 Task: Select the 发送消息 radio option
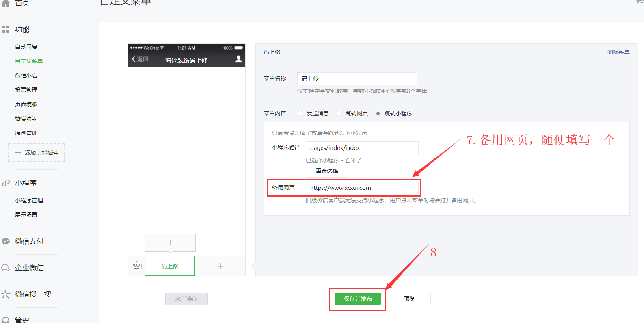300,113
